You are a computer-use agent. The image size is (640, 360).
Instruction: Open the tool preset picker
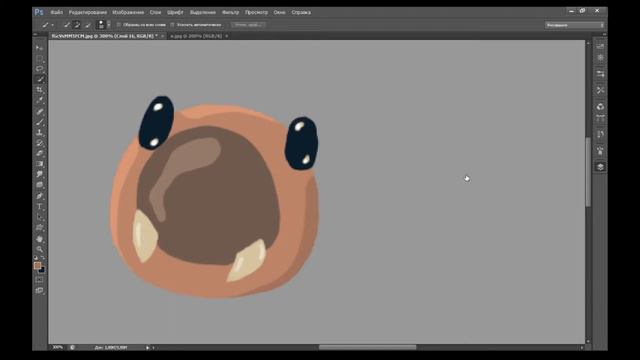click(x=47, y=25)
